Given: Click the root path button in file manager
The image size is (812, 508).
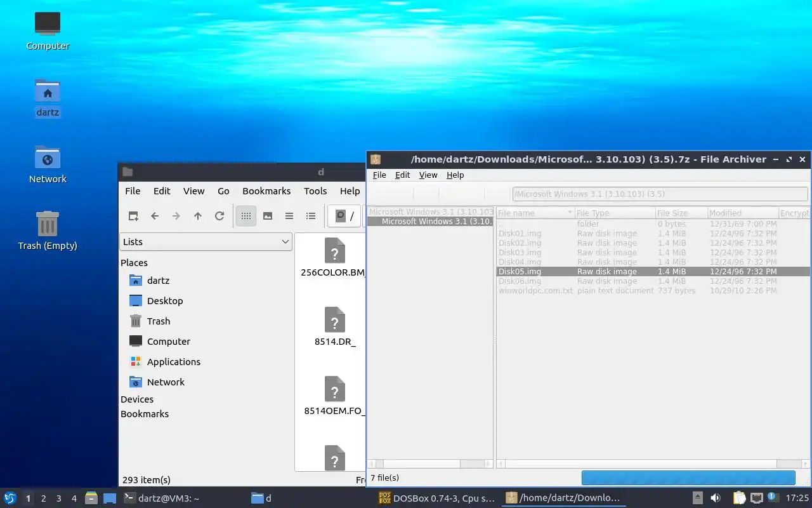Looking at the screenshot, I should [344, 216].
